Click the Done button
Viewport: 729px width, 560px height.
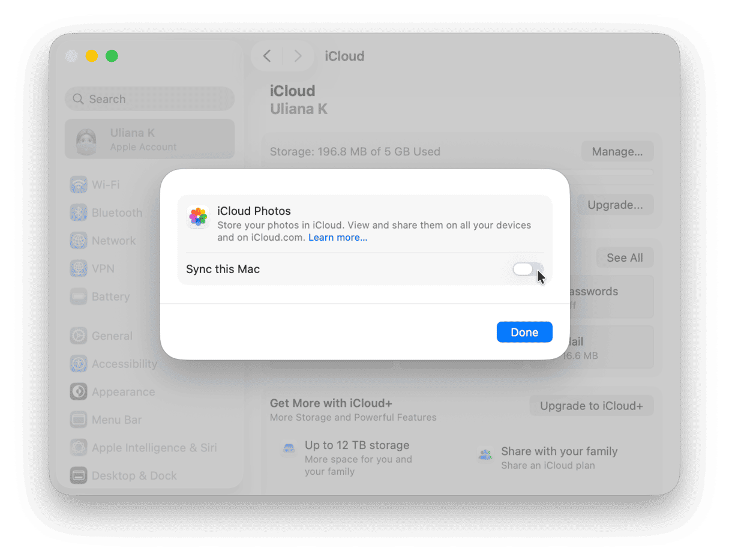click(524, 332)
